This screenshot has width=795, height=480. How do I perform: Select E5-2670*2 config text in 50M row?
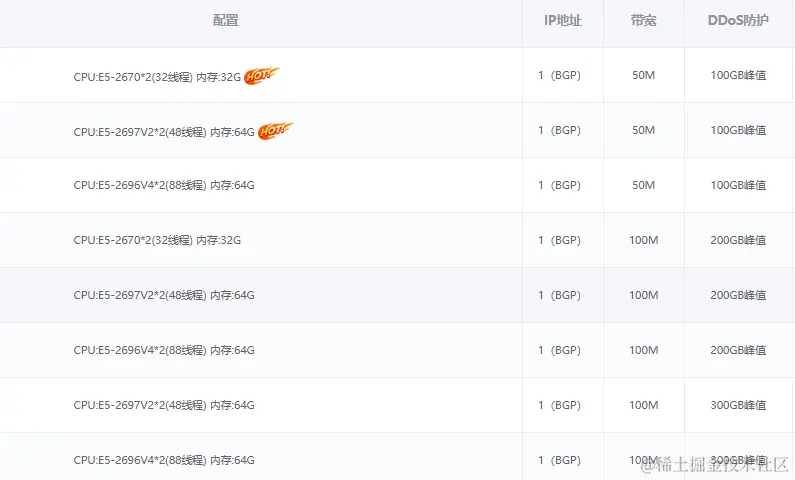(x=157, y=77)
